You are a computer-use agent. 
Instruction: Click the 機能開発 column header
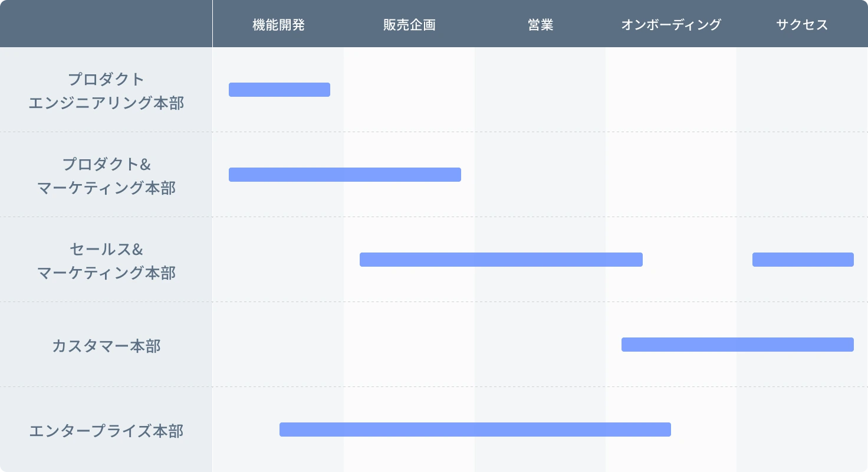point(278,25)
